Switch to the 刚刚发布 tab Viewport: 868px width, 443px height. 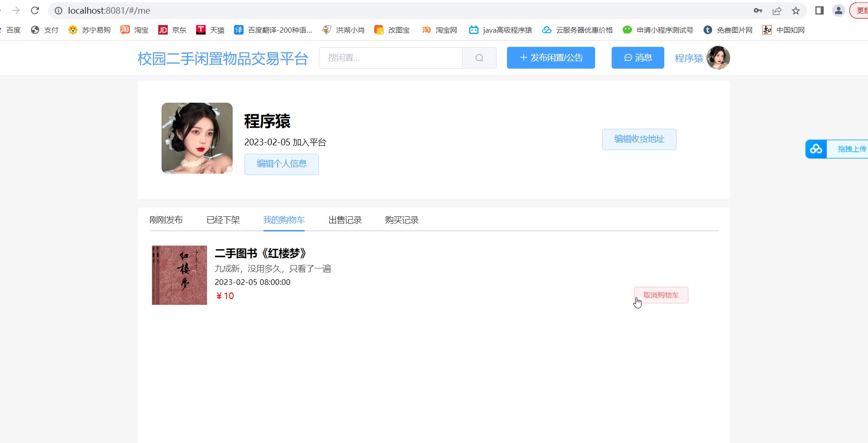pos(166,220)
